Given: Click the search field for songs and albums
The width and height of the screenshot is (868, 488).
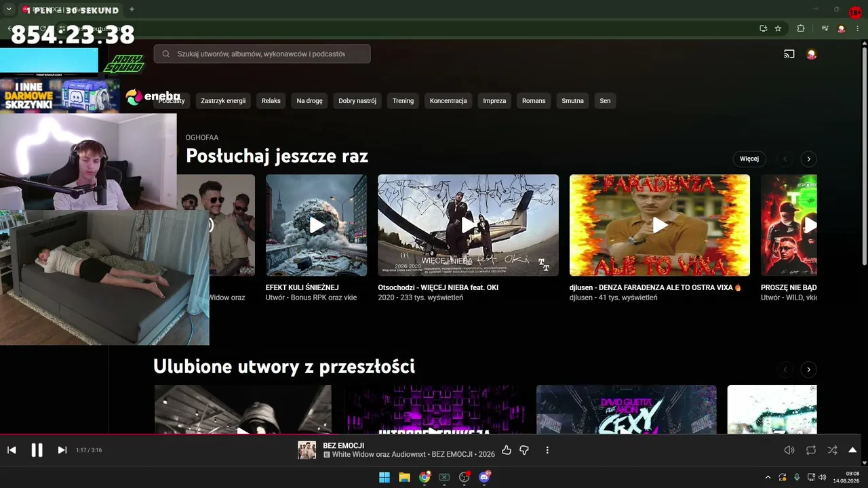Looking at the screenshot, I should (x=262, y=54).
